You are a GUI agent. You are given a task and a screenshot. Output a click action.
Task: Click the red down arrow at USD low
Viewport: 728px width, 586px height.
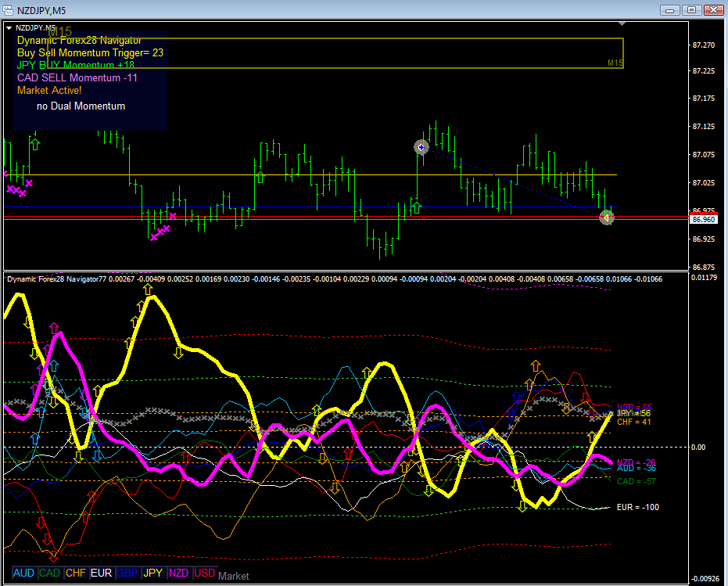pos(54,555)
